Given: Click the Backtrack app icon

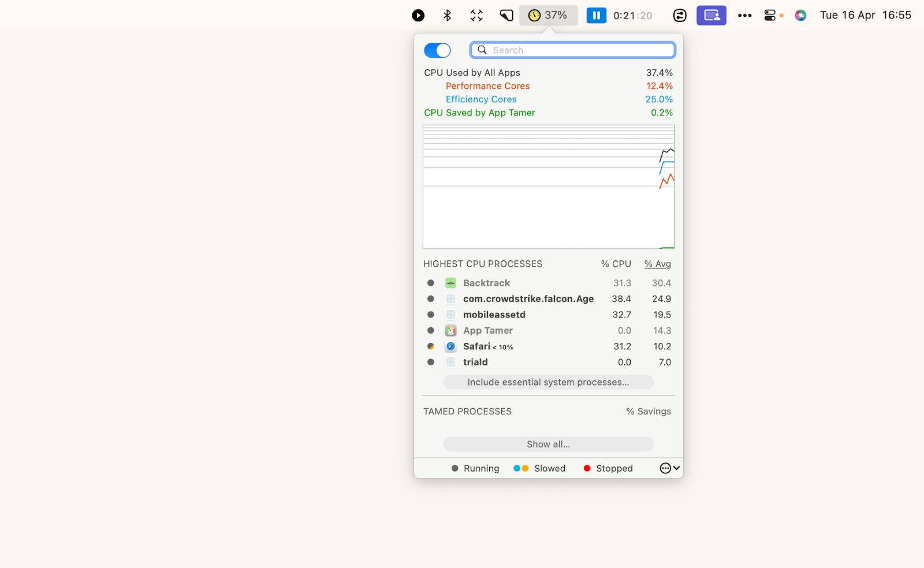Looking at the screenshot, I should [x=450, y=283].
